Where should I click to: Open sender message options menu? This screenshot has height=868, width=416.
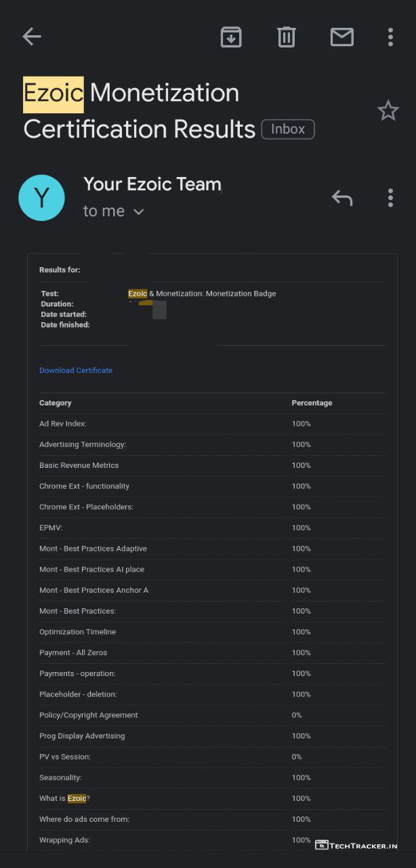click(390, 198)
